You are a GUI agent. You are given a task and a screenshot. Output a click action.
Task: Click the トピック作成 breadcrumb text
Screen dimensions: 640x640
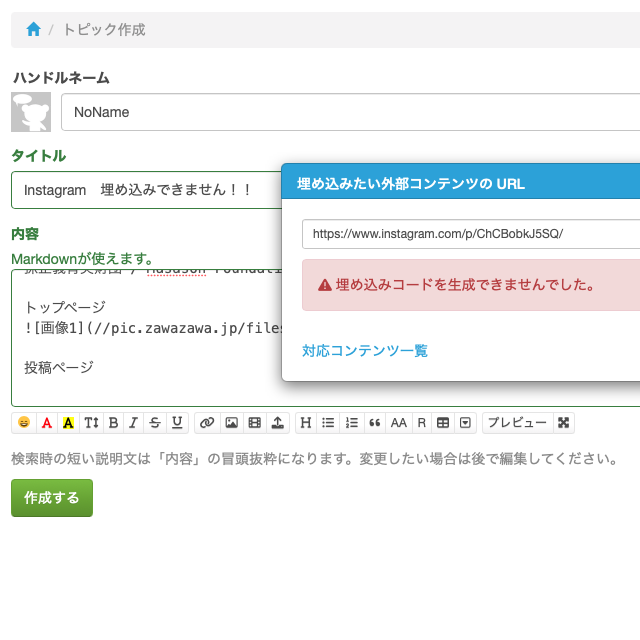pos(104,30)
